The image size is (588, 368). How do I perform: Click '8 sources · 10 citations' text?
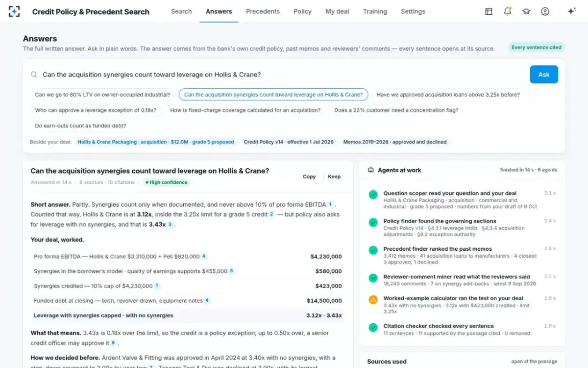pyautogui.click(x=107, y=182)
